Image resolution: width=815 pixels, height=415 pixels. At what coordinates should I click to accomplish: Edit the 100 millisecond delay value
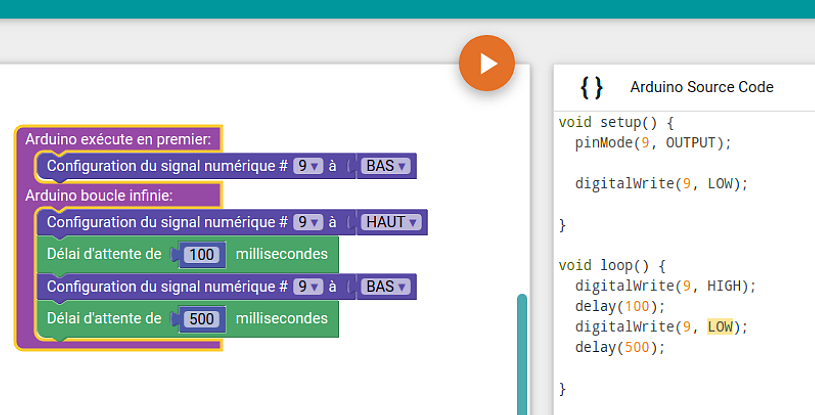point(202,254)
